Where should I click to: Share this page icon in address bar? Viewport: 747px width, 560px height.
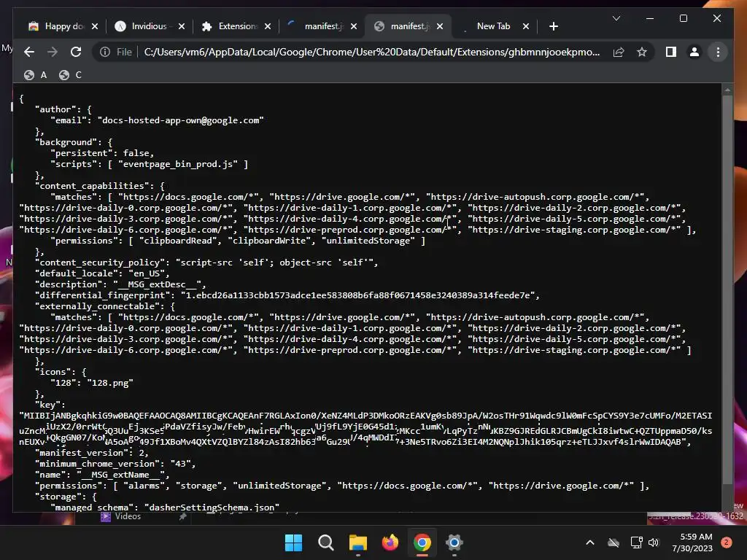pos(619,52)
